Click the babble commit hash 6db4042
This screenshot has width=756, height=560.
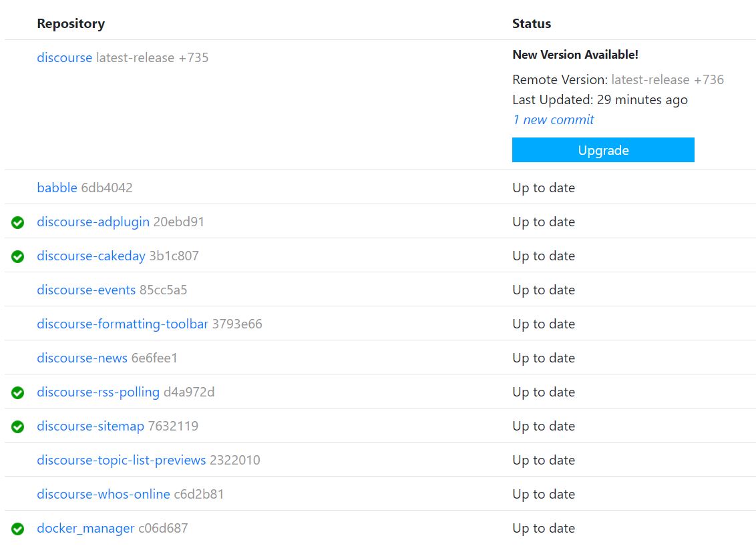107,188
